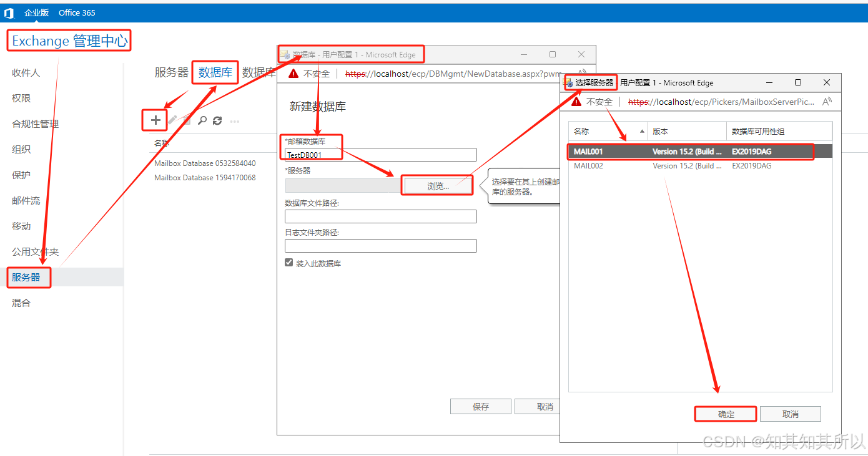
Task: Click the page icon in Select Server title bar
Action: click(569, 82)
